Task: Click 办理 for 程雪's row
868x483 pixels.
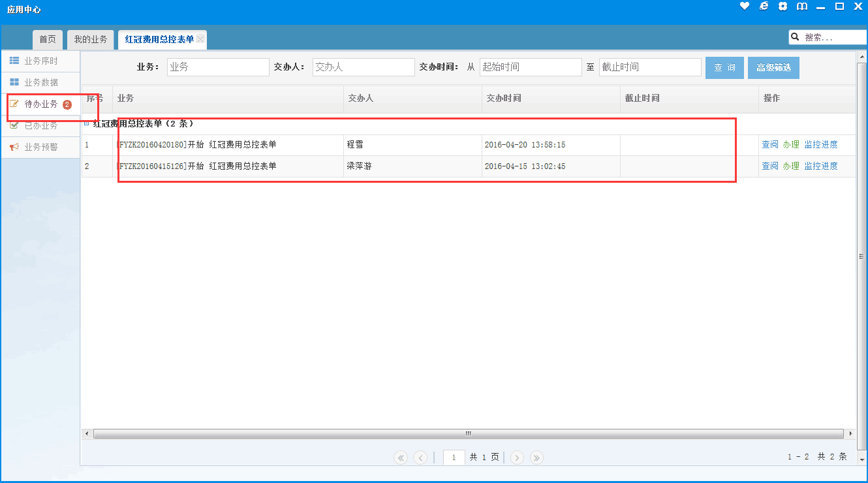Action: coord(791,145)
